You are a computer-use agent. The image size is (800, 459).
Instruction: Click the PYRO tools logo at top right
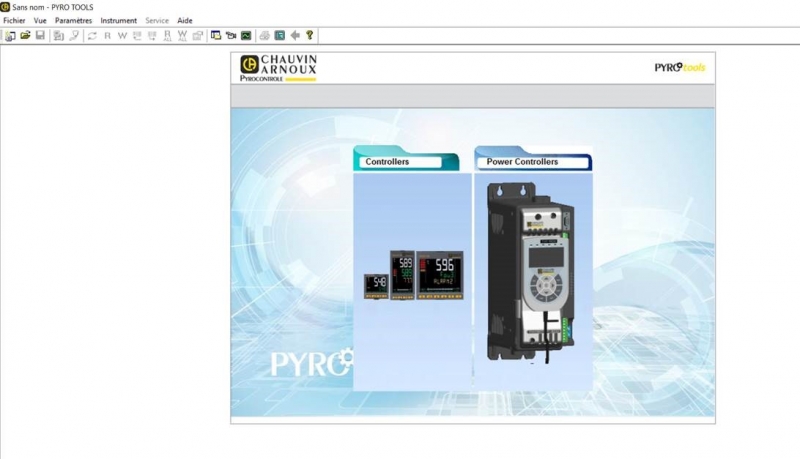[x=680, y=67]
